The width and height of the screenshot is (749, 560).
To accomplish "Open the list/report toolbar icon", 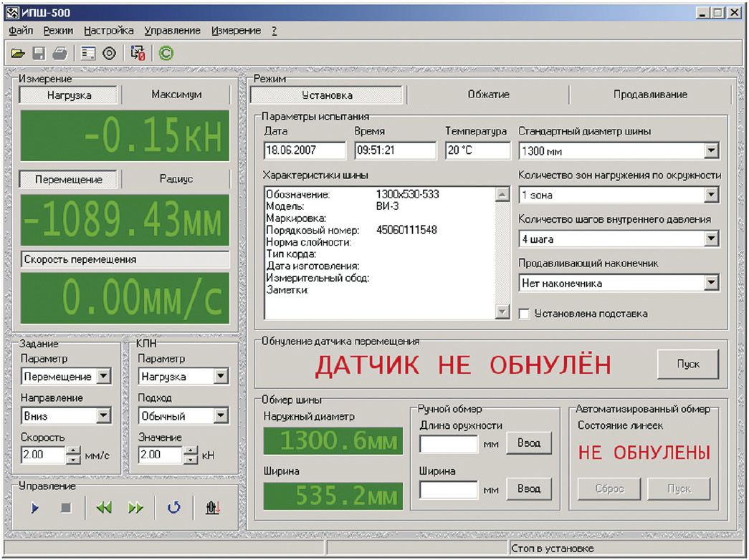I will 88,53.
